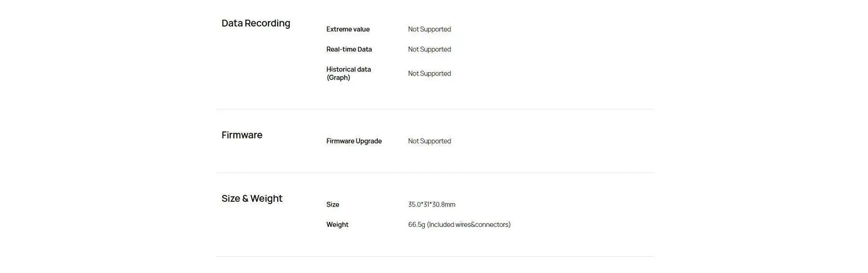Click the Size & Weight heading
The height and width of the screenshot is (273, 868).
(252, 198)
